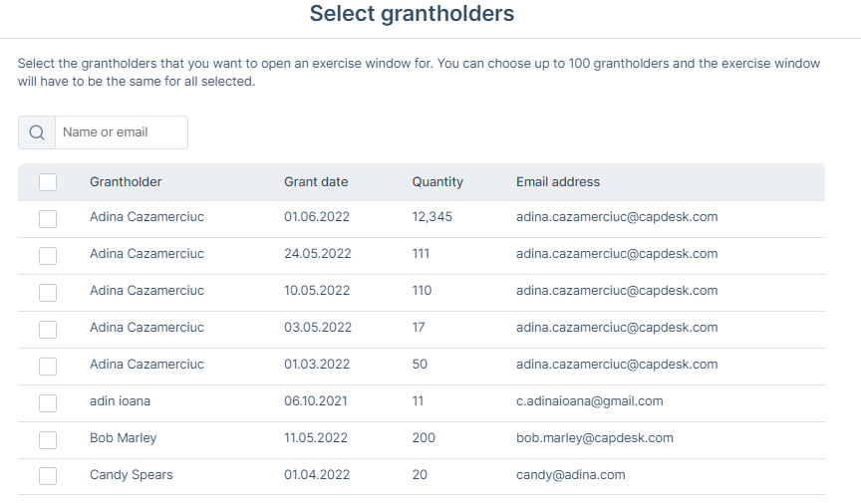Focus the Name or email search field
This screenshot has height=504, width=861.
tap(122, 132)
